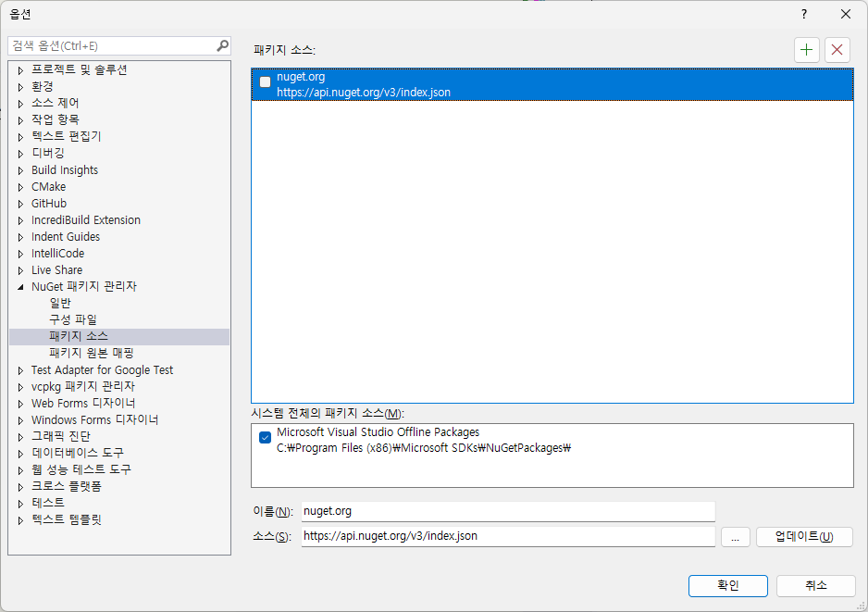Image resolution: width=868 pixels, height=612 pixels.
Task: Expand the IntelliCode node arrow
Action: (20, 254)
